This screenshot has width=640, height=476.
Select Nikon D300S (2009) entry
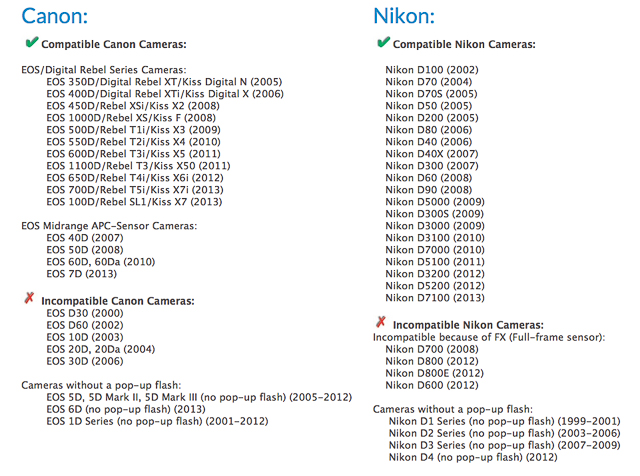[x=435, y=214]
